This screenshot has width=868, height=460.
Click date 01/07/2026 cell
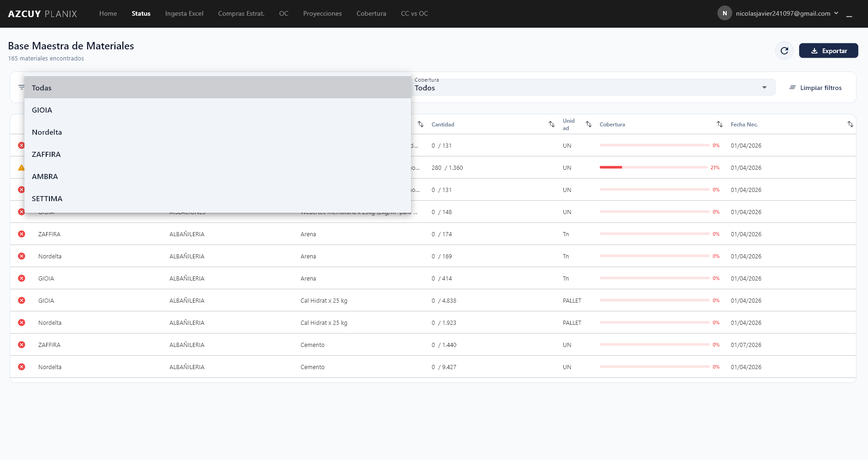(x=746, y=345)
